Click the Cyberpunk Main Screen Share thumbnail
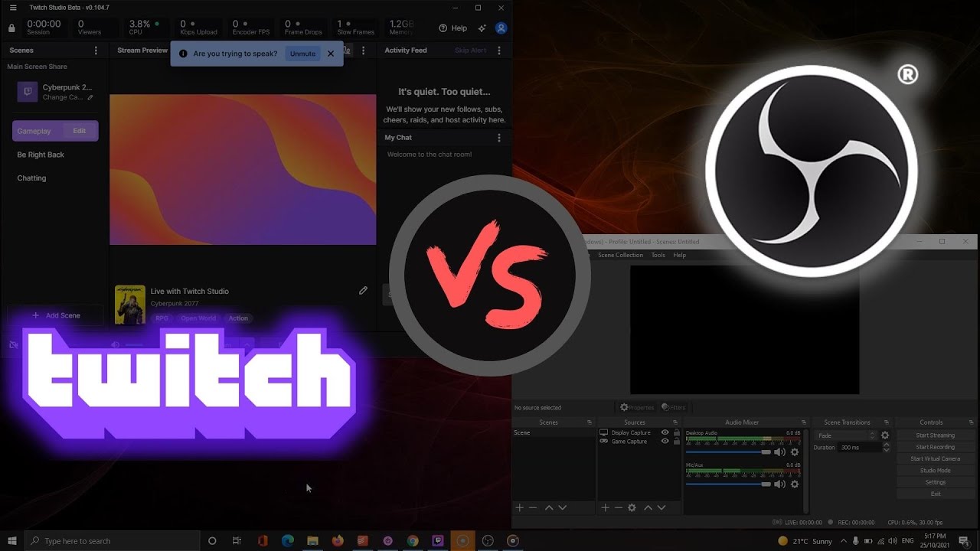The height and width of the screenshot is (551, 980). click(28, 92)
